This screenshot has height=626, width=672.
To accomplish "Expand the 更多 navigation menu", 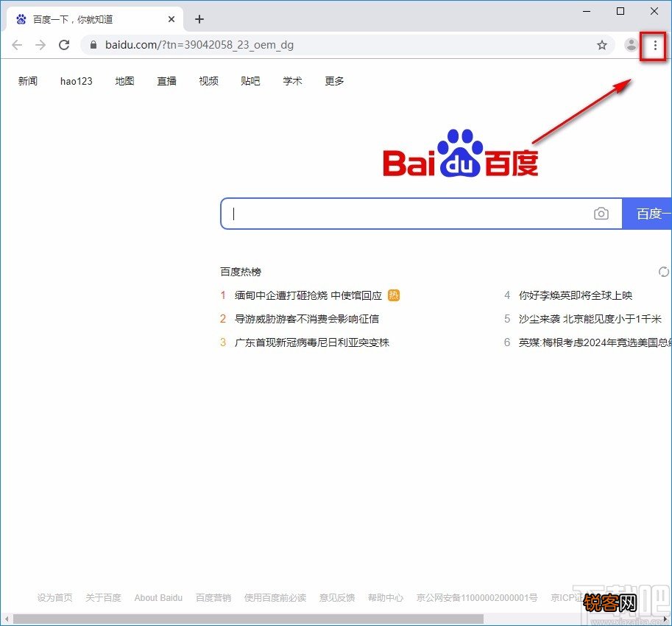I will click(x=335, y=81).
